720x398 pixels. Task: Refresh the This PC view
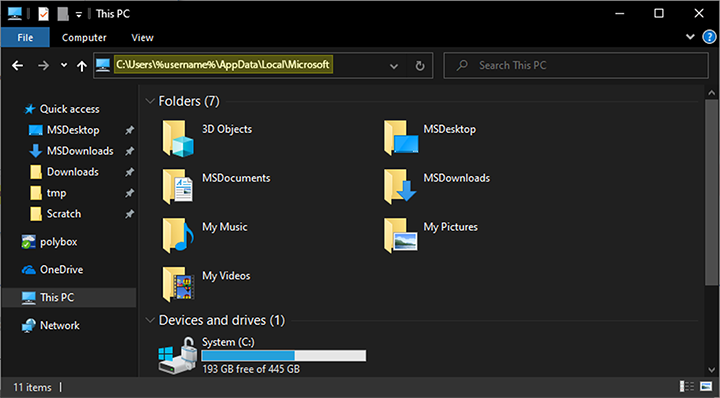click(x=420, y=66)
